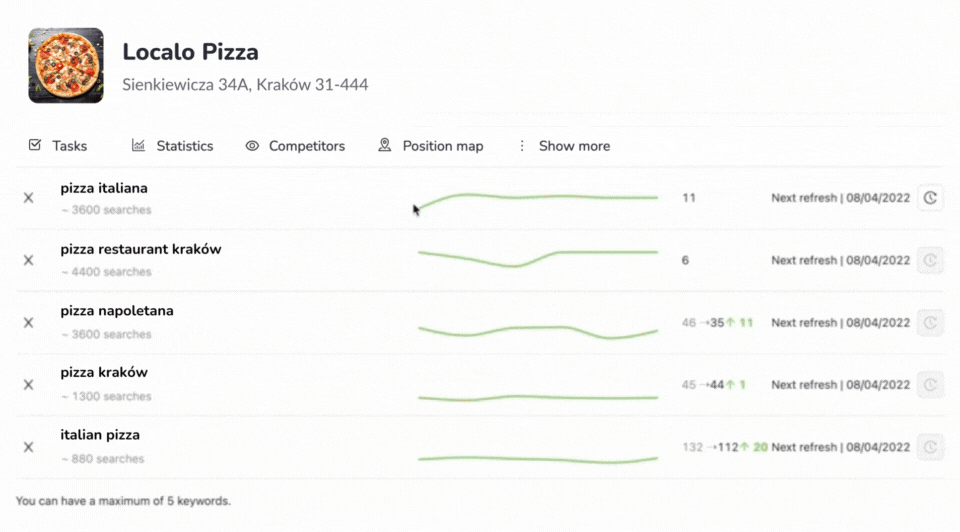Switch to the Statistics tab
Image resolution: width=960 pixels, height=532 pixels.
click(172, 146)
